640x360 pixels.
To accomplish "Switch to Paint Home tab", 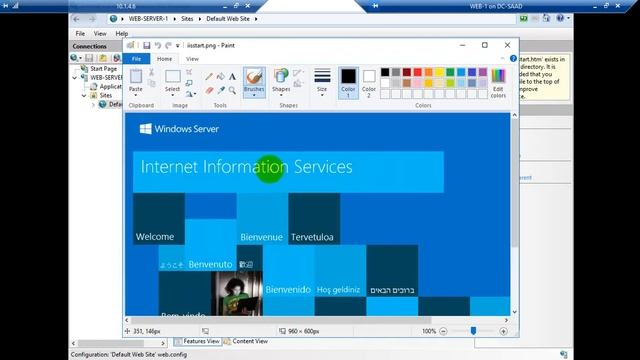I will click(x=164, y=59).
